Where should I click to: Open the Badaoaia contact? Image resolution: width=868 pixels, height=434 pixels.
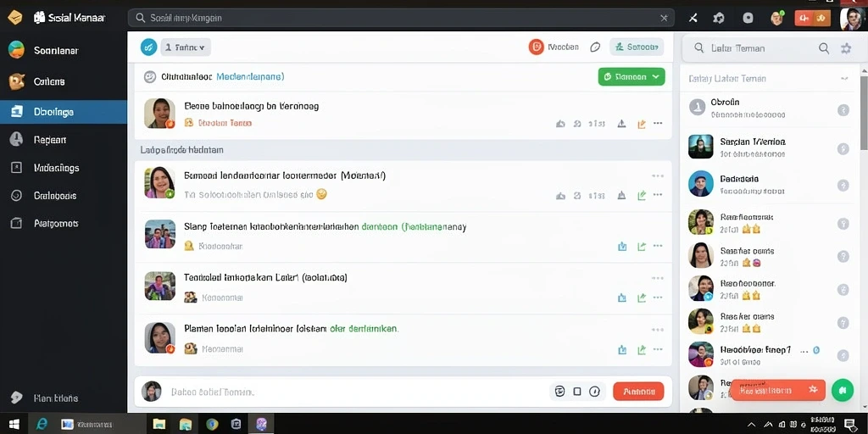[x=769, y=184]
